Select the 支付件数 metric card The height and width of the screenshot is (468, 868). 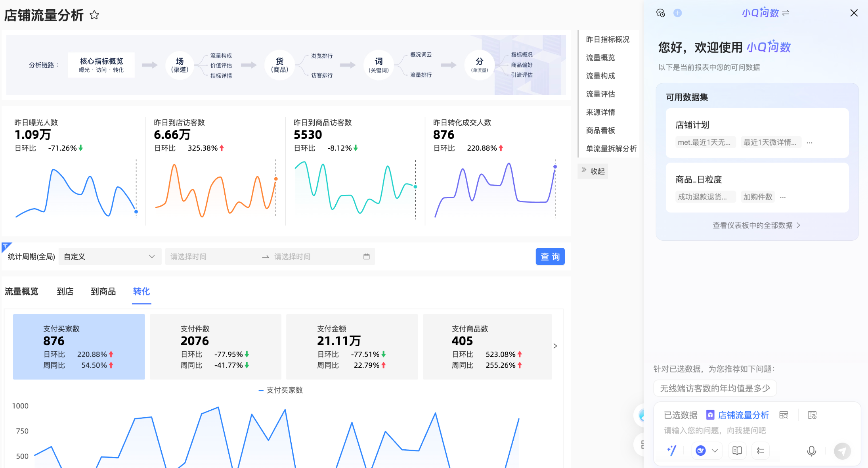pyautogui.click(x=216, y=347)
